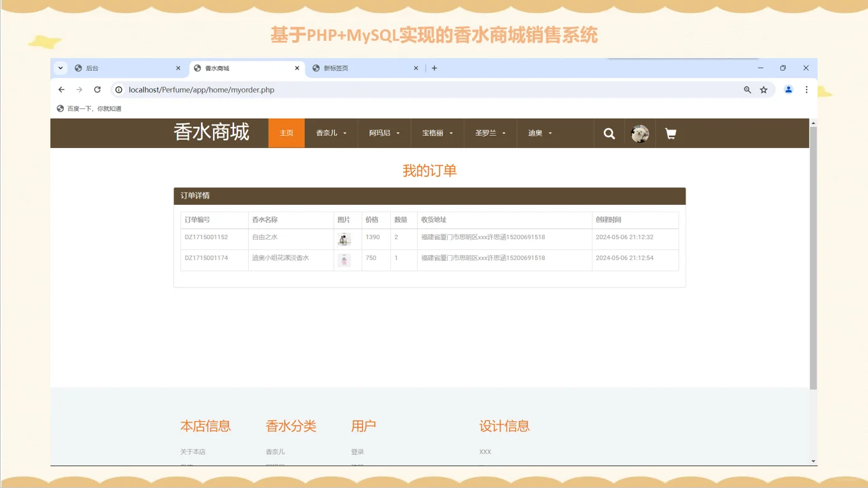868x488 pixels.
Task: Click the browser profile icon
Action: click(x=788, y=89)
